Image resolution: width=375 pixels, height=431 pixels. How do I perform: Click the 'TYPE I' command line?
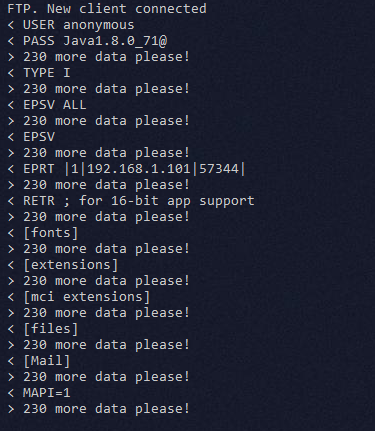tap(39, 73)
